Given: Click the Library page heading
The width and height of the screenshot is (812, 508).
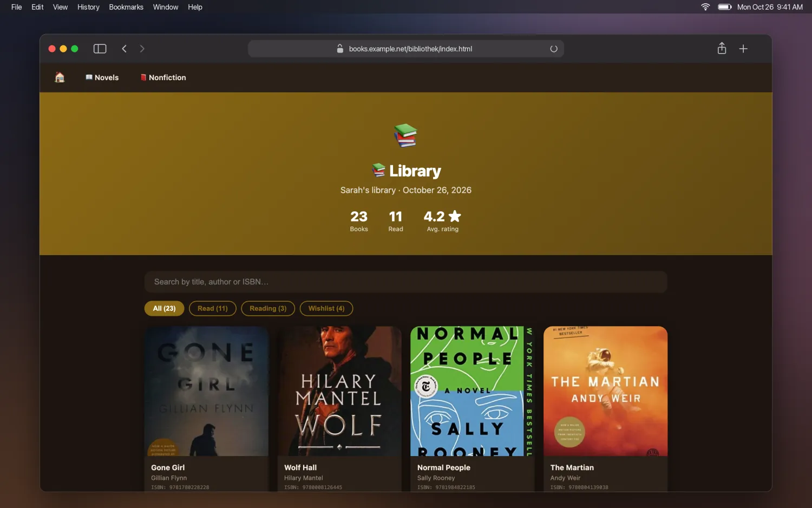Looking at the screenshot, I should pyautogui.click(x=407, y=171).
